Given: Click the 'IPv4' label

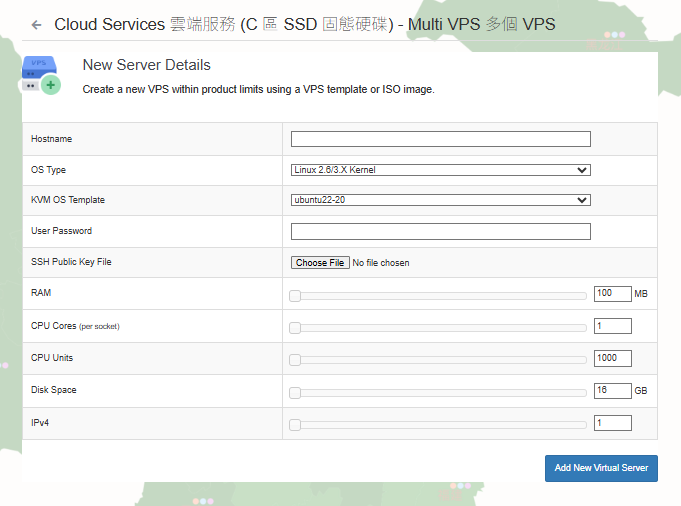Looking at the screenshot, I should tap(40, 423).
